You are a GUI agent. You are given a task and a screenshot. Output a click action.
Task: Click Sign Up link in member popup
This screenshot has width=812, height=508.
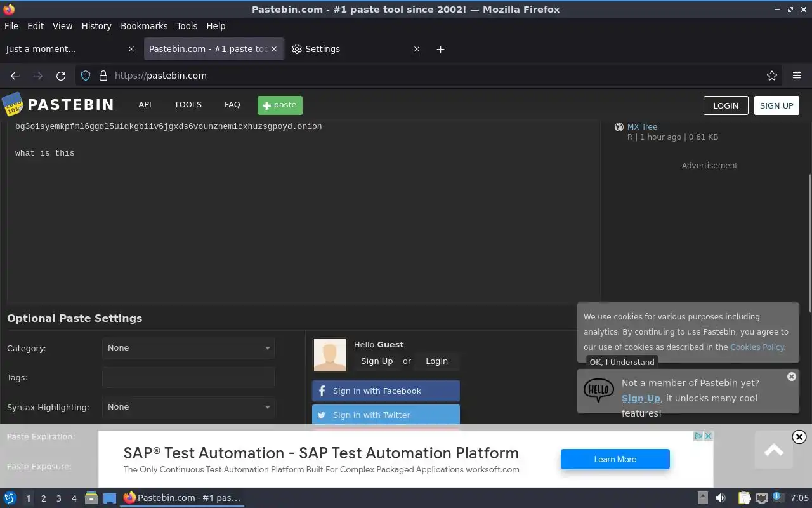[641, 398]
